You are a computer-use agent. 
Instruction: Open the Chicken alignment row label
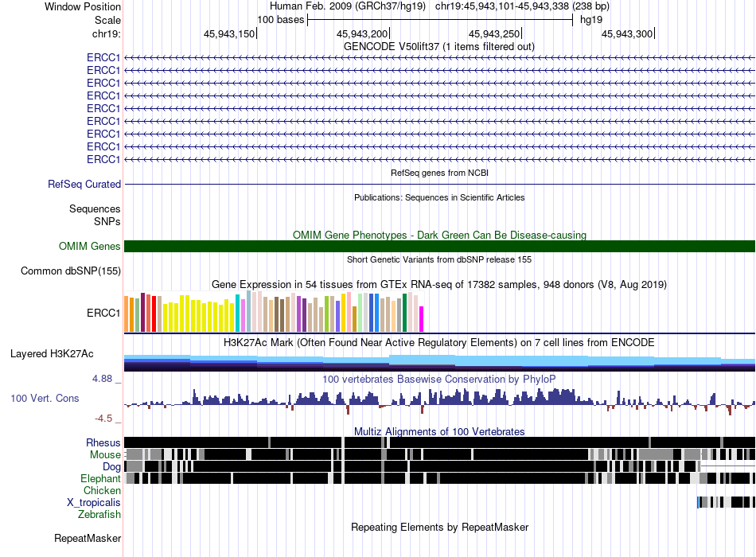(x=102, y=490)
